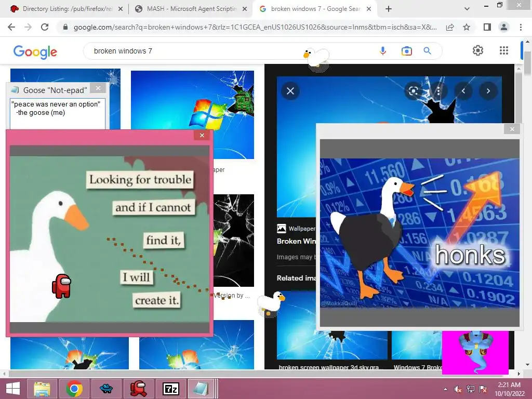
Task: Open File Explorer from taskbar
Action: [42, 389]
